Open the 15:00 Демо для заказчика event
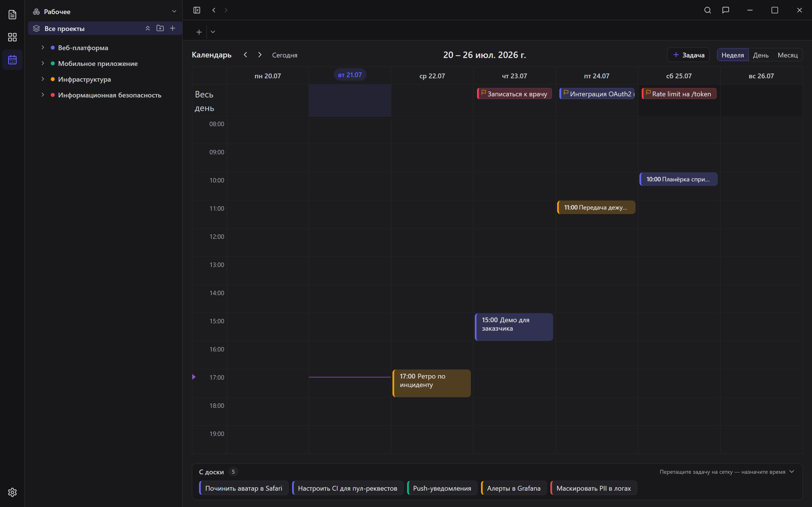The width and height of the screenshot is (812, 507). pyautogui.click(x=514, y=327)
